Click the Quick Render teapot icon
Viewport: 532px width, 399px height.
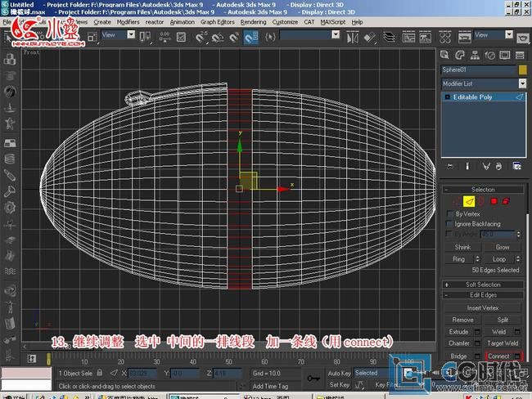coord(523,38)
